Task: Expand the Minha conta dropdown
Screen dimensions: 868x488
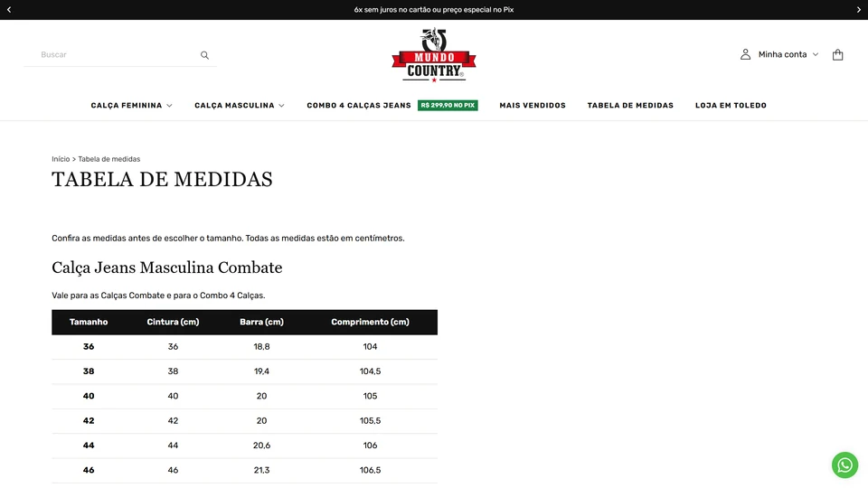Action: pos(788,54)
